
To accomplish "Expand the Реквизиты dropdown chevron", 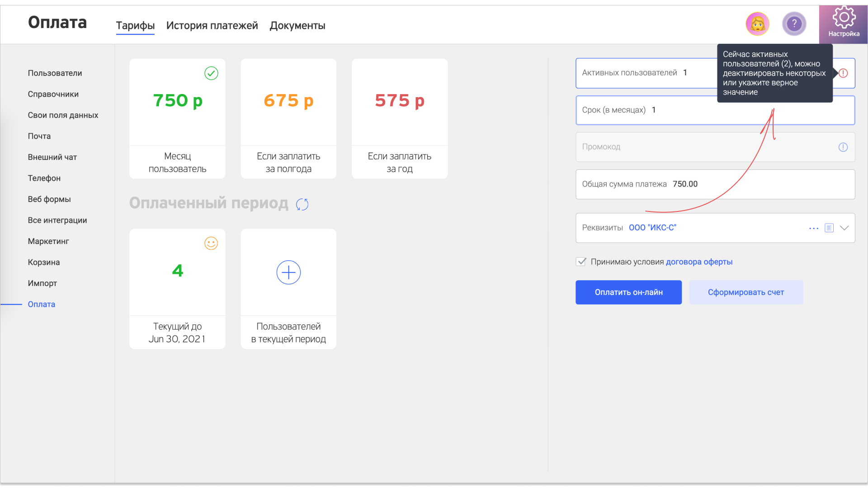I will click(844, 228).
